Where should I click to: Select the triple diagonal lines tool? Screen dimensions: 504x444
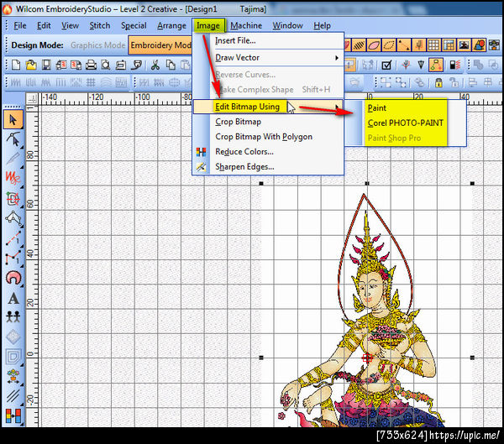(13, 395)
